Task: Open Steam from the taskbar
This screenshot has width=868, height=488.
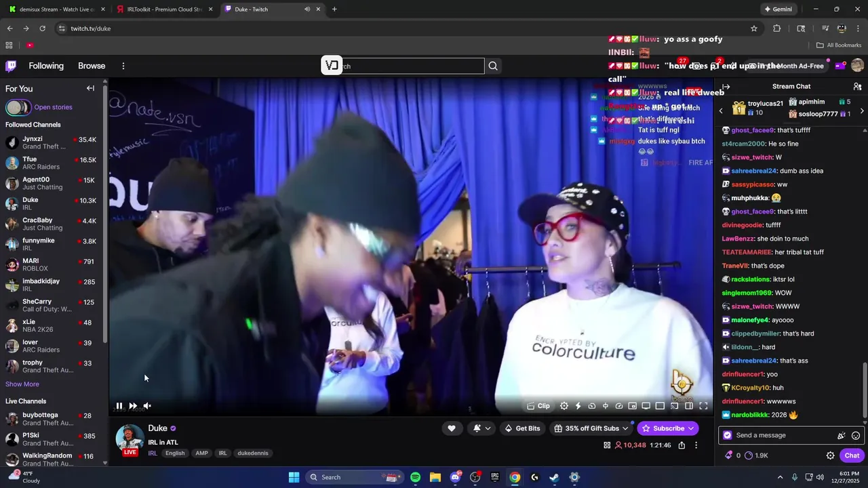Action: click(554, 477)
